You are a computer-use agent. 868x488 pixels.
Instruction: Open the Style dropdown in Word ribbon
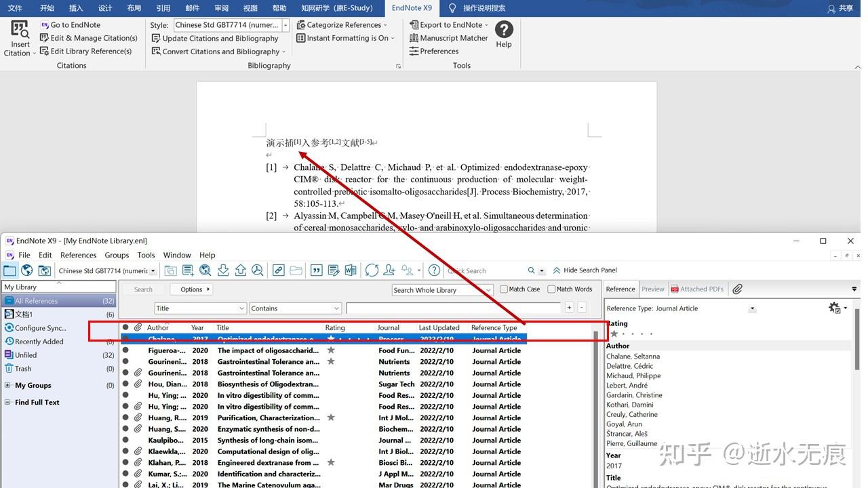[285, 25]
